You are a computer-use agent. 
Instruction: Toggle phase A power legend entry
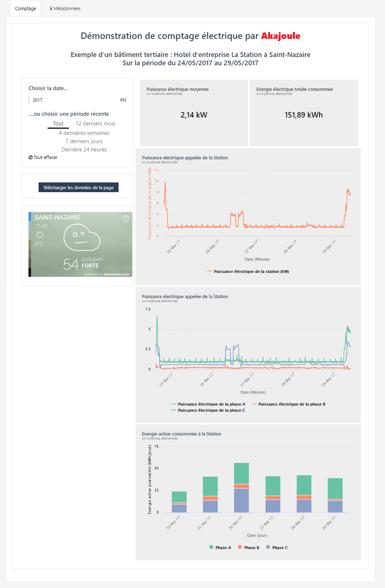[208, 404]
